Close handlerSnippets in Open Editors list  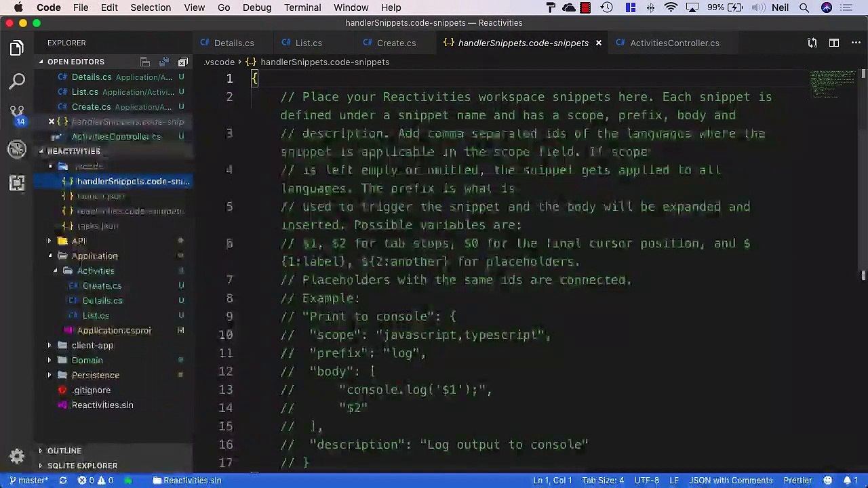(52, 121)
